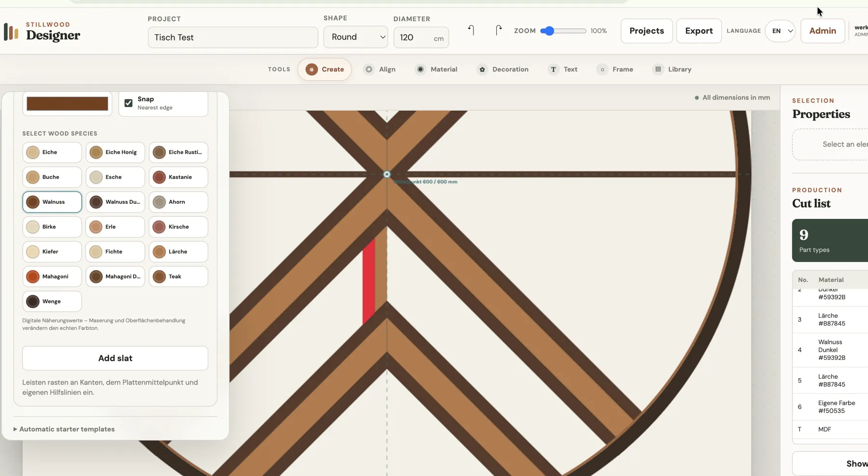The height and width of the screenshot is (476, 868).
Task: Click the brown slat color swatch
Action: click(68, 104)
